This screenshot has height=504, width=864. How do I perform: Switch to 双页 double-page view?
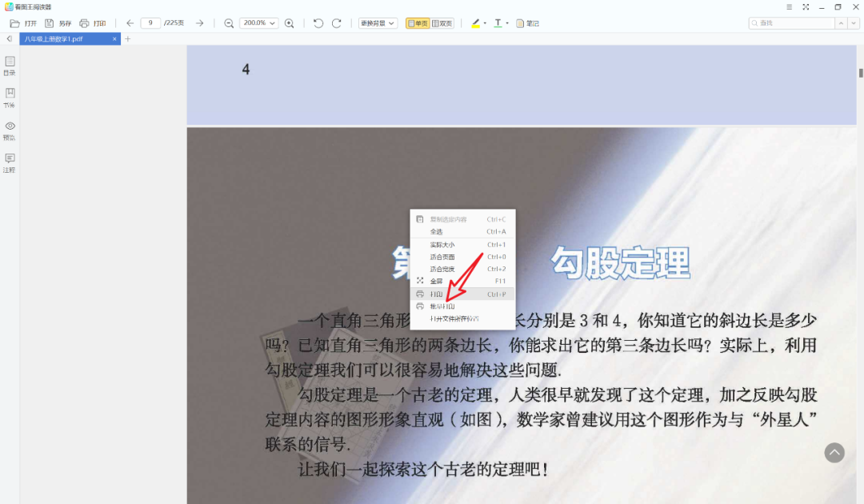coord(442,23)
